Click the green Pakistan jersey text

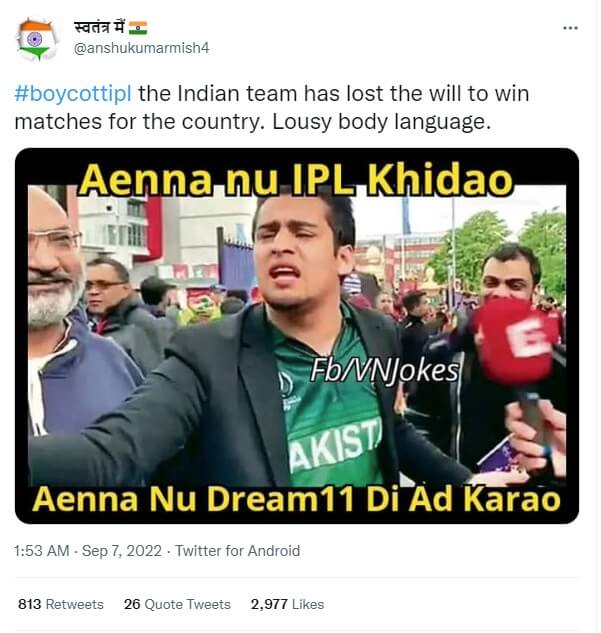point(335,444)
